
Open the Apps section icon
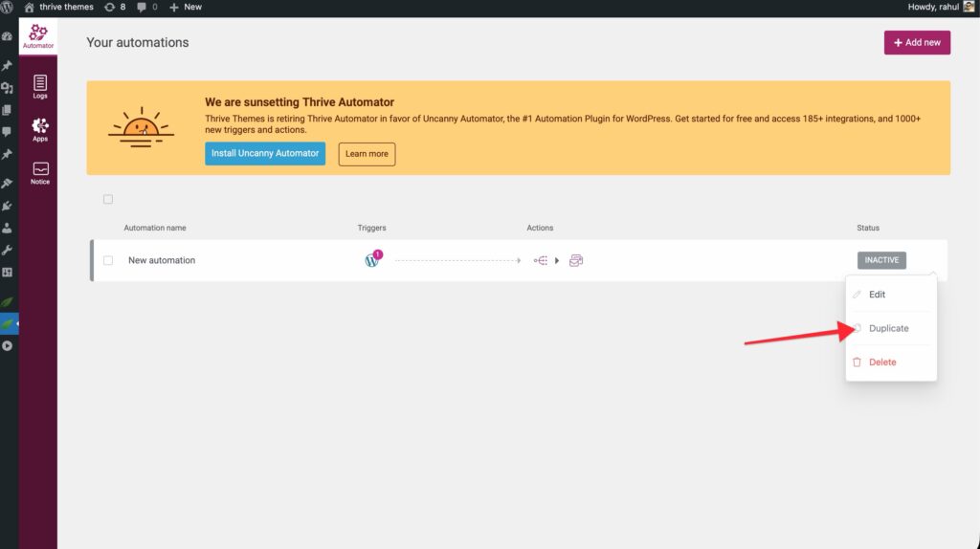tap(39, 129)
